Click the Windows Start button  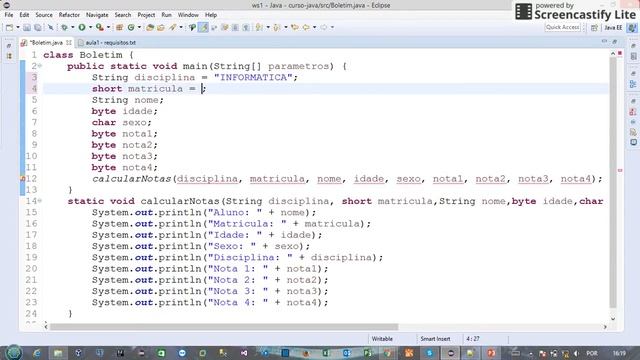(13, 353)
